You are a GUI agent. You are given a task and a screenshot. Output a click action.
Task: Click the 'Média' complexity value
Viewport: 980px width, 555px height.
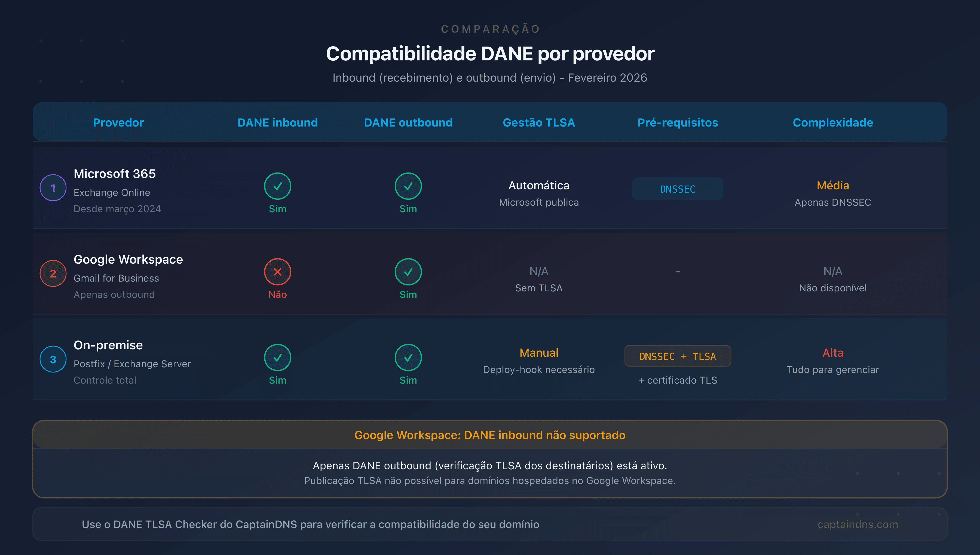coord(833,186)
